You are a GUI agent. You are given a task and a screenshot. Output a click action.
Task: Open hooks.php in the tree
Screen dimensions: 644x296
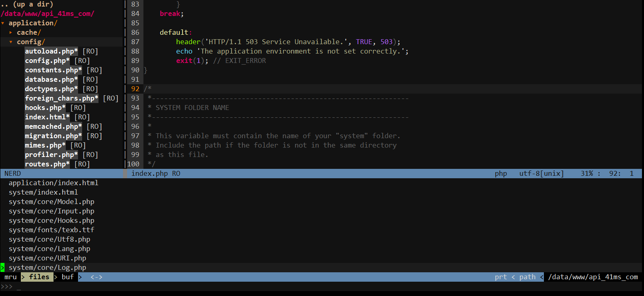tap(45, 108)
